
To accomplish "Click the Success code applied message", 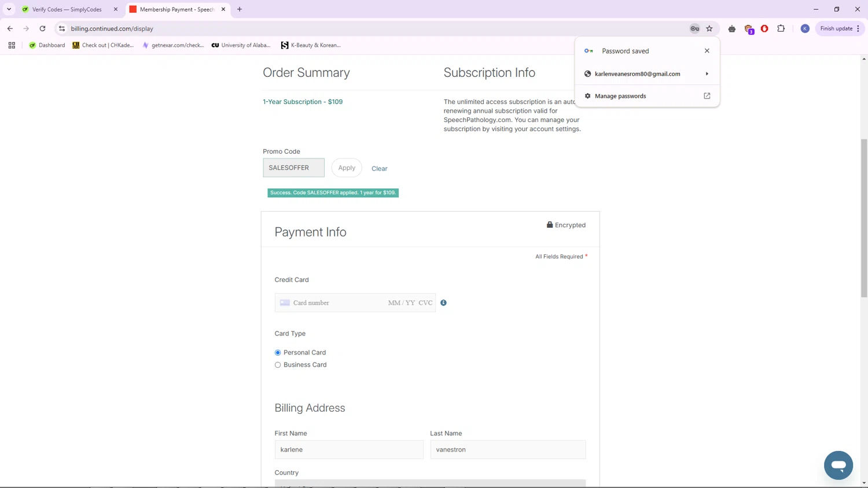I will point(333,193).
